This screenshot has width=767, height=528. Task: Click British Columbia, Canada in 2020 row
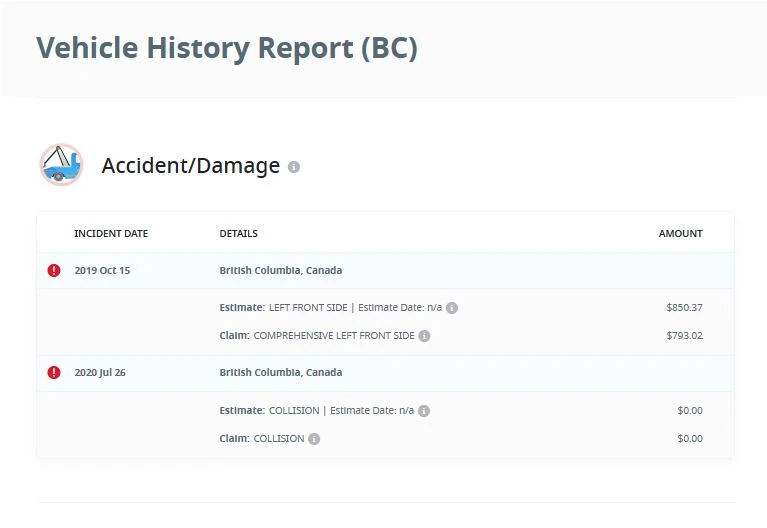281,372
